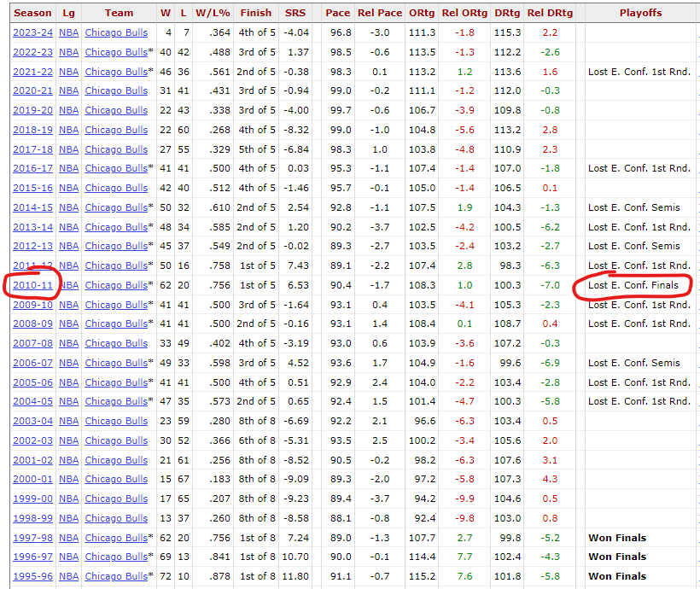Visit the 2000-01 season link
Screen dimensions: 700x589
pyautogui.click(x=32, y=479)
